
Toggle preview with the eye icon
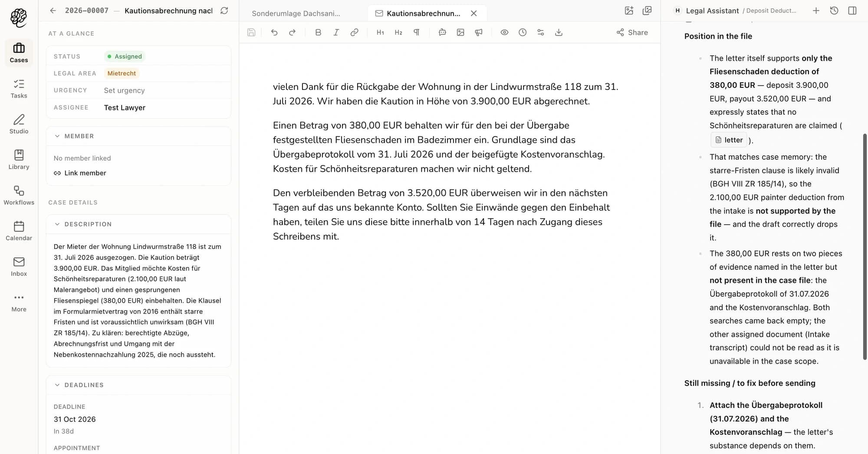tap(504, 32)
